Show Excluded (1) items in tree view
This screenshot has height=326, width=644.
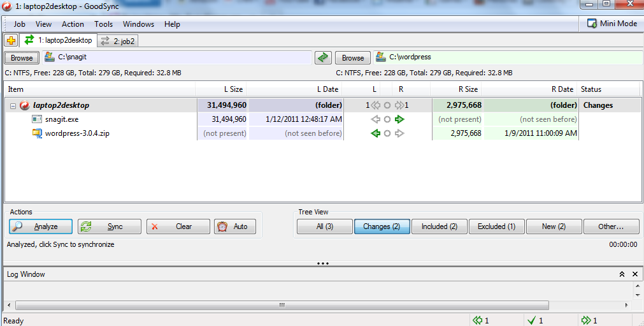tap(497, 226)
